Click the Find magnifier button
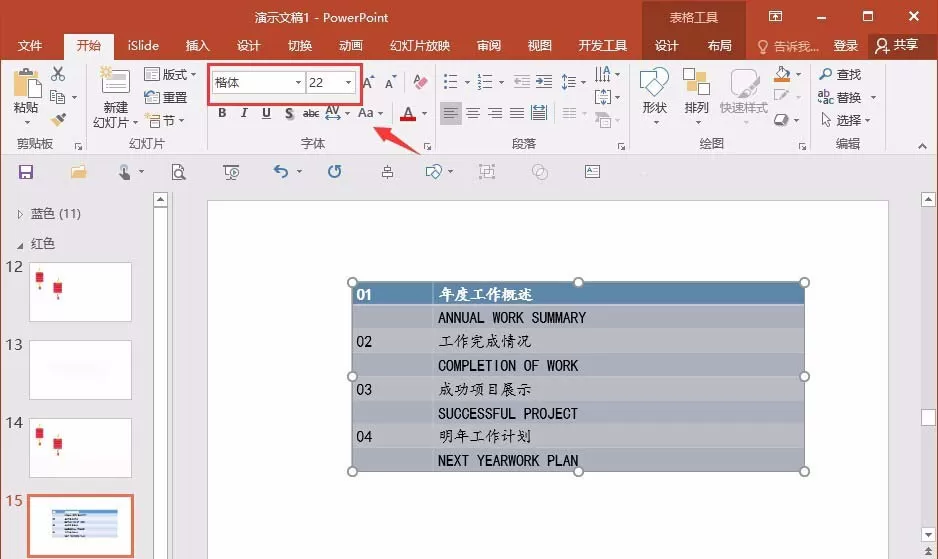 click(x=840, y=74)
